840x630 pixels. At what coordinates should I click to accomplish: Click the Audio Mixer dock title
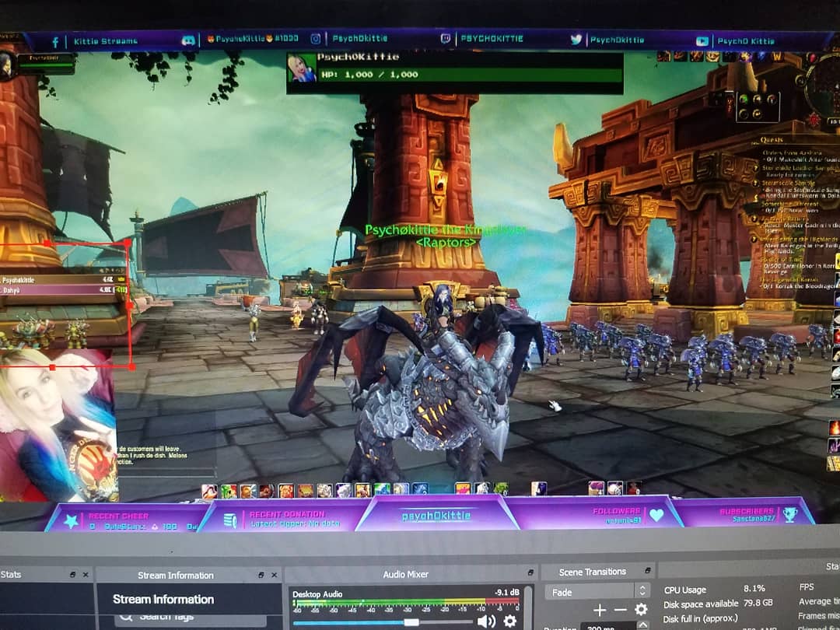405,574
